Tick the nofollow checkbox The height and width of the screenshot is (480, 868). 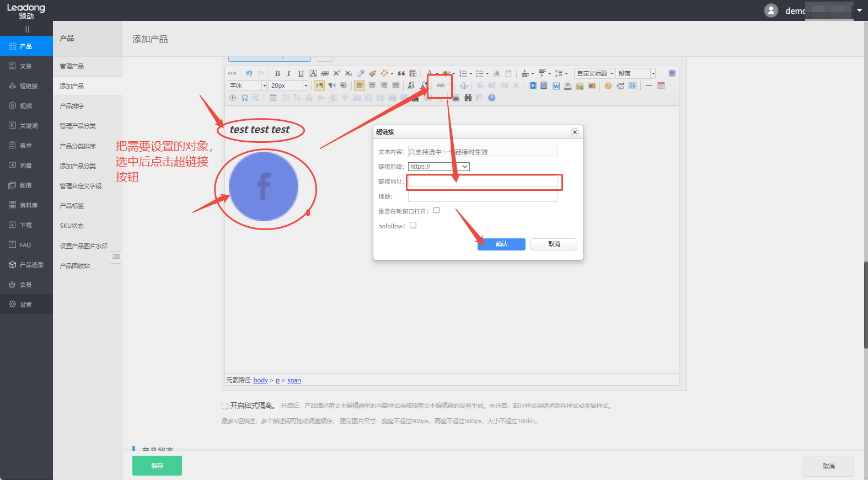point(413,225)
